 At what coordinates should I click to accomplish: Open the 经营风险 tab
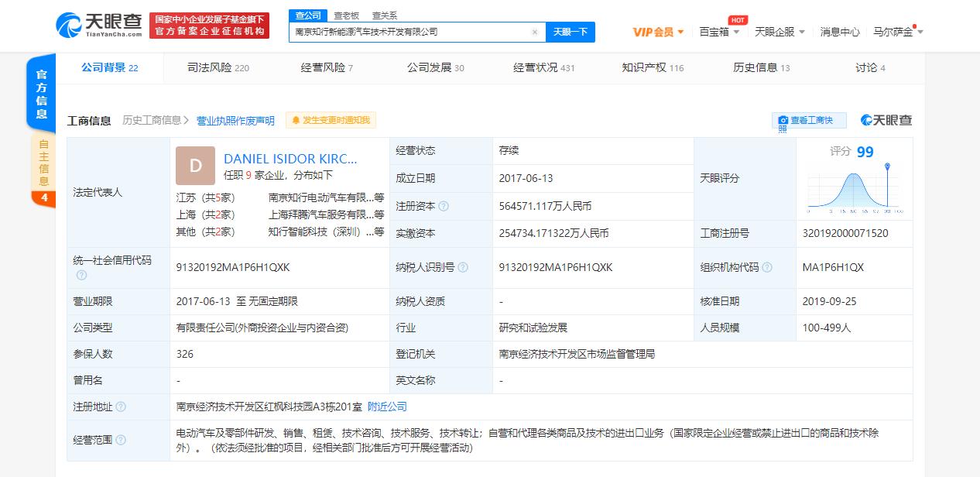coord(327,67)
